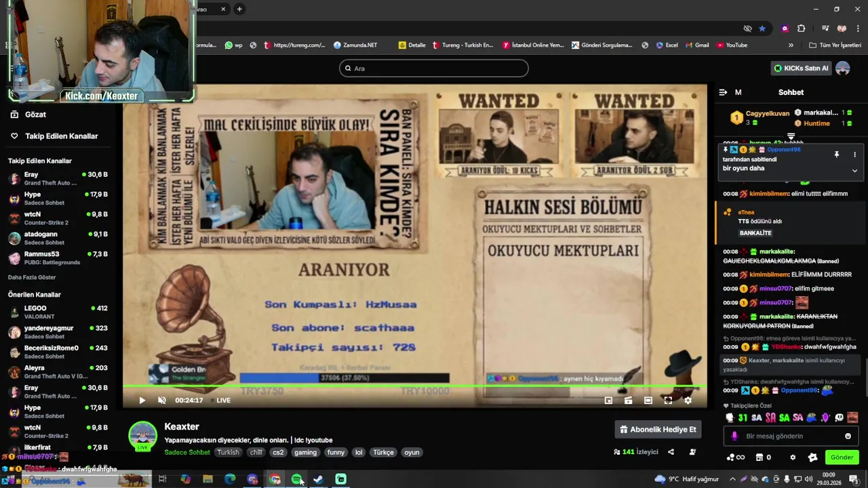The height and width of the screenshot is (488, 868).
Task: Click the clip creation icon in the player
Action: [629, 401]
